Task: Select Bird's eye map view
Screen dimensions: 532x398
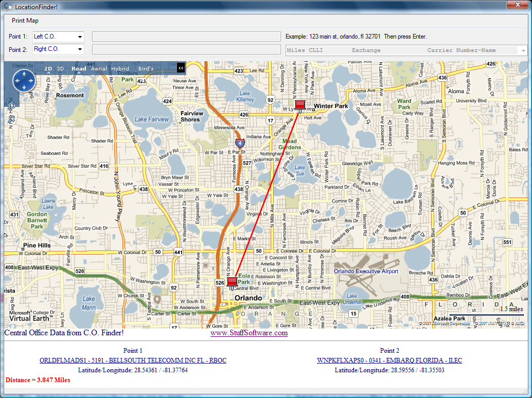Action: tap(146, 69)
